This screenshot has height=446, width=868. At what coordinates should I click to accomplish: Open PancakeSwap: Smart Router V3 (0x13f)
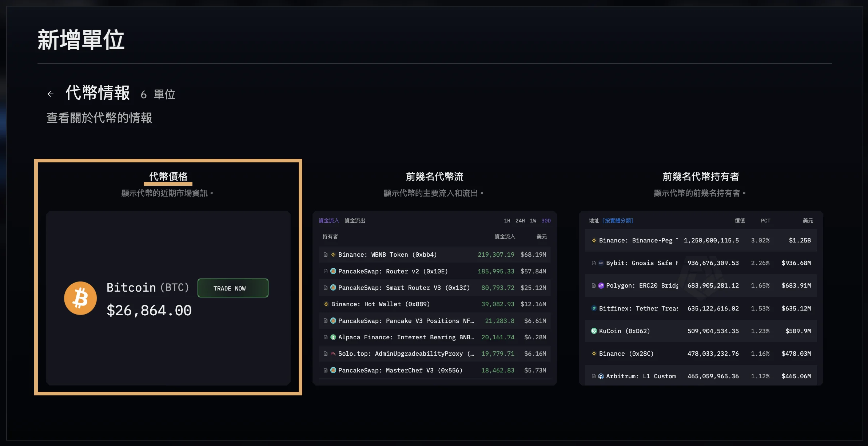[404, 288]
